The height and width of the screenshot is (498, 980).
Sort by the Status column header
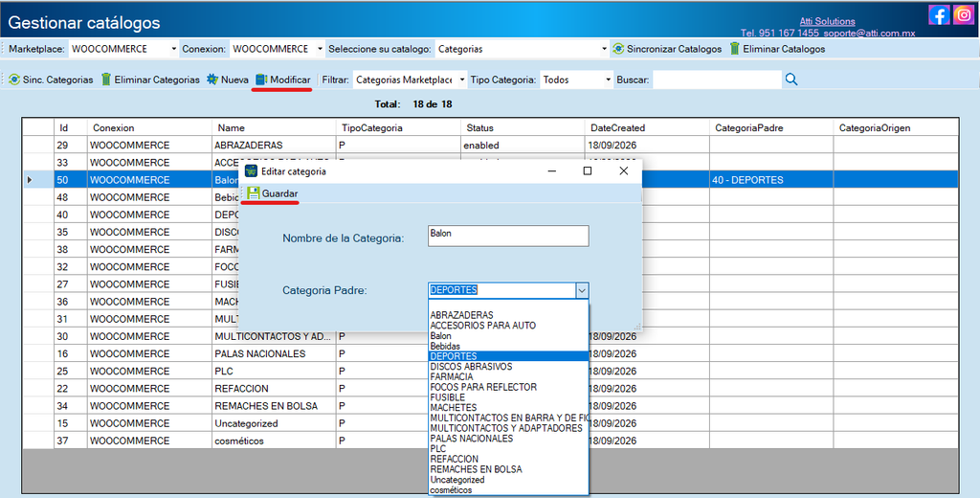[523, 127]
